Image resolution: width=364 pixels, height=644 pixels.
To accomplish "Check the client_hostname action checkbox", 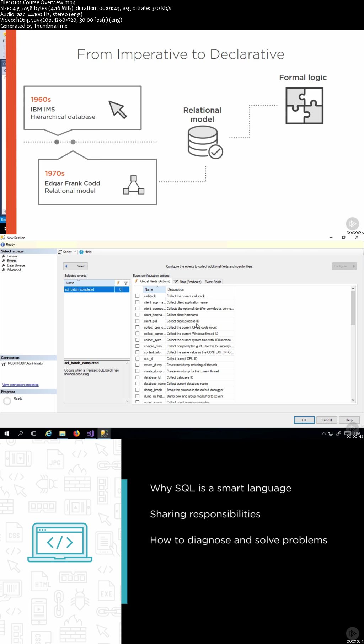I will pyautogui.click(x=138, y=315).
